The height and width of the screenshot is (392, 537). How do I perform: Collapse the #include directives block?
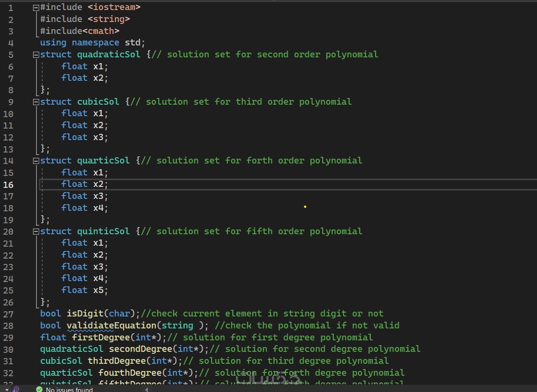[35, 8]
